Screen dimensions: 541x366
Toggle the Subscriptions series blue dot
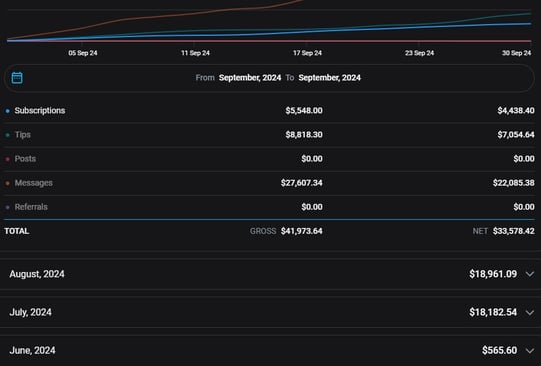tap(8, 111)
